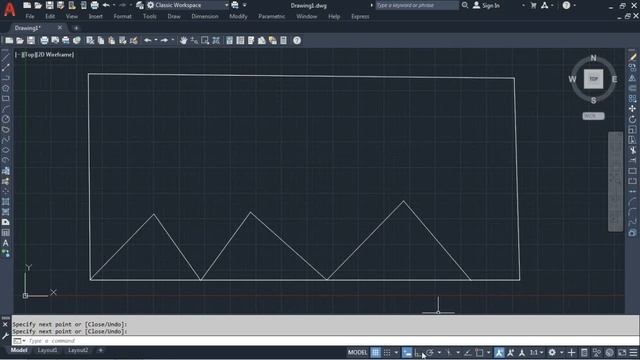Image resolution: width=640 pixels, height=360 pixels.
Task: Open the 1:1 annotation scale dropdown
Action: (x=537, y=353)
